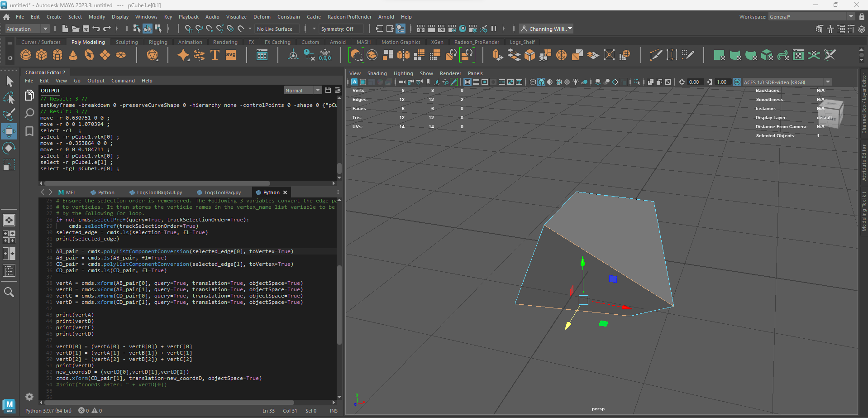Expand the ACES 1.0 SDR-video view transform dropdown
The width and height of the screenshot is (868, 418).
[x=828, y=82]
